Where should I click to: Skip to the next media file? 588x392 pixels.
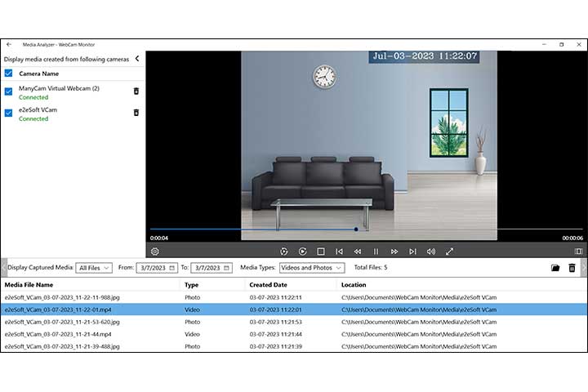413,252
